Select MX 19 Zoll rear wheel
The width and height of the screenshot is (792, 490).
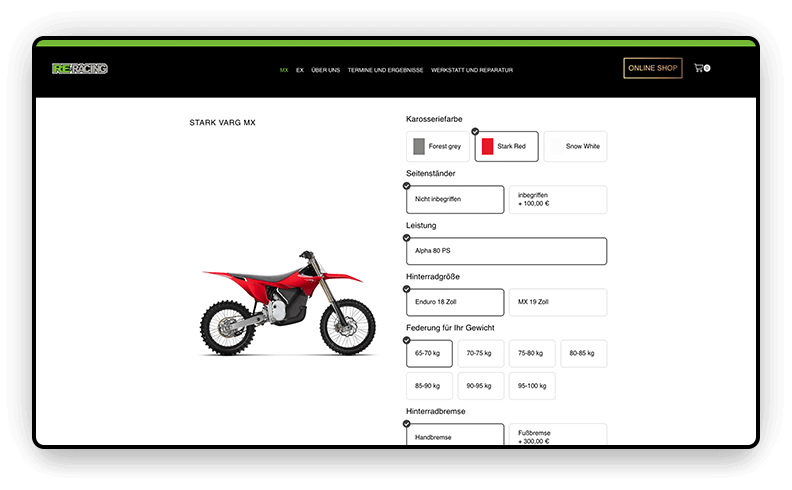(557, 303)
